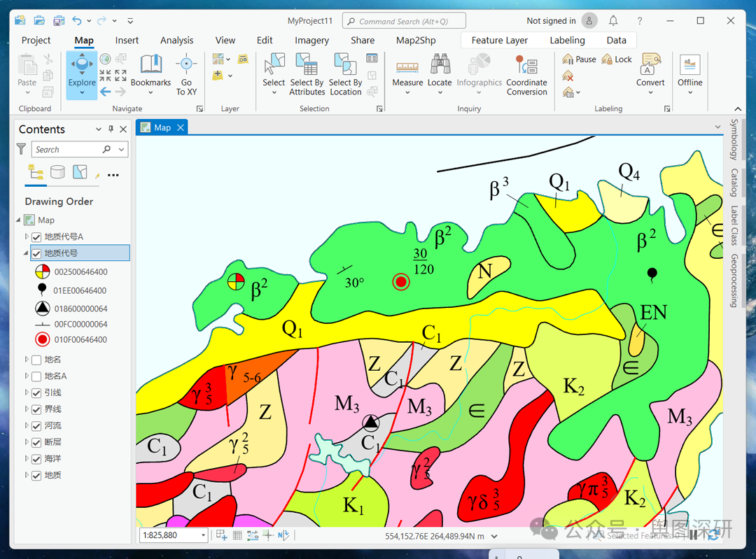Open the map scale dropdown 1:825,880
756x559 pixels.
pyautogui.click(x=204, y=535)
